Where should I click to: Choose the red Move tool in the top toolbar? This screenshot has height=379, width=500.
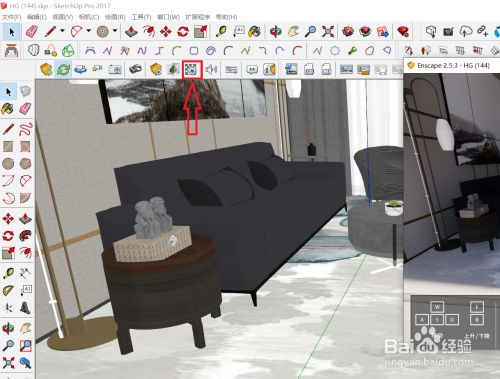tap(166, 32)
